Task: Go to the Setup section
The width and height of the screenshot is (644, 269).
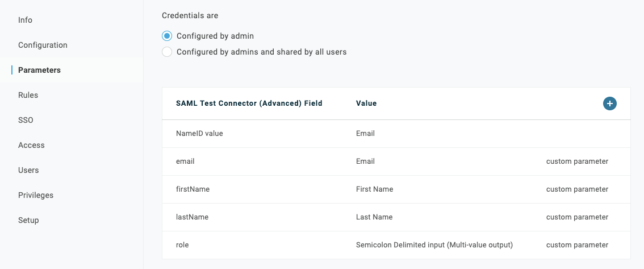Action: click(x=28, y=220)
